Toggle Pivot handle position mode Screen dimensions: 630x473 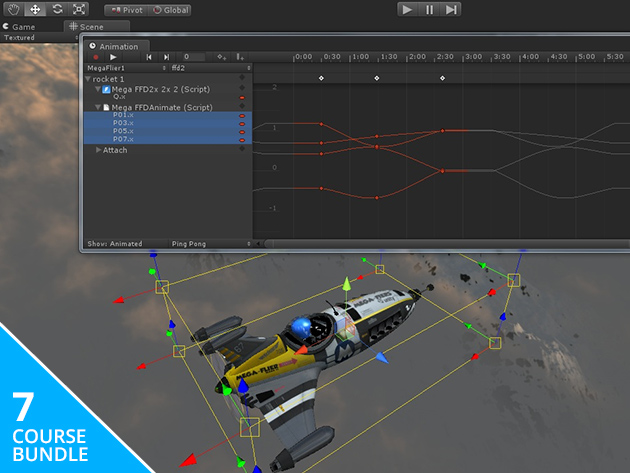pyautogui.click(x=125, y=9)
